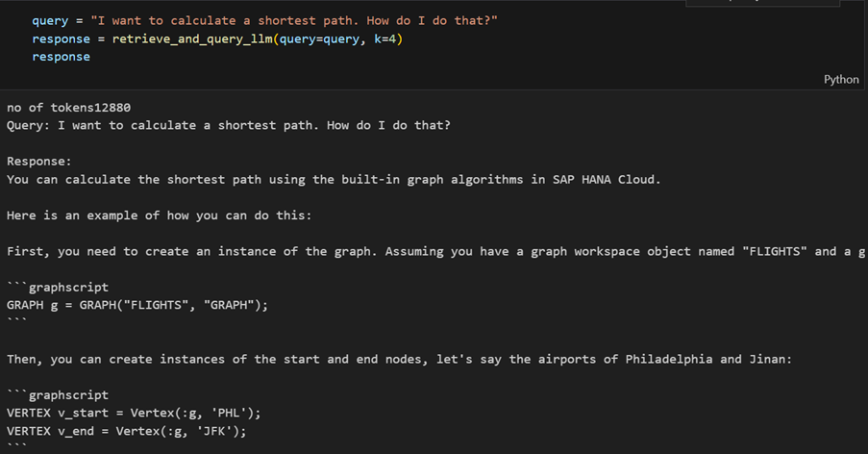
Task: Click the 'Response:' label in output
Action: (x=39, y=162)
